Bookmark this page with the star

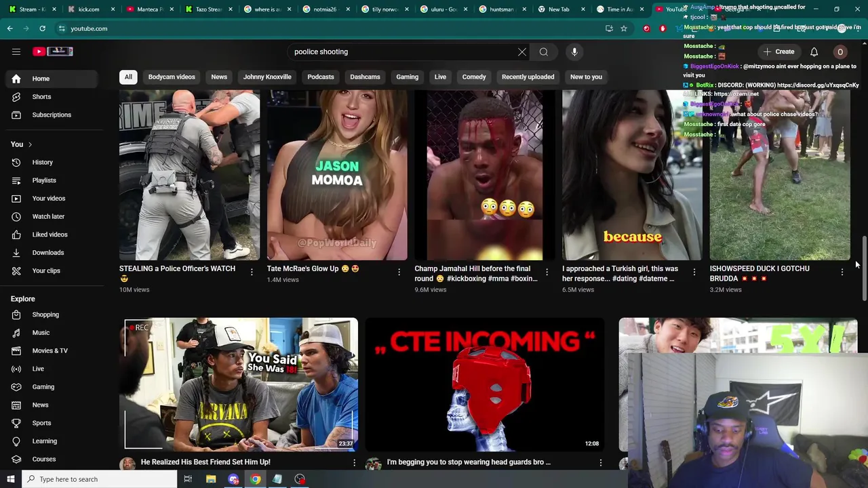(x=624, y=28)
